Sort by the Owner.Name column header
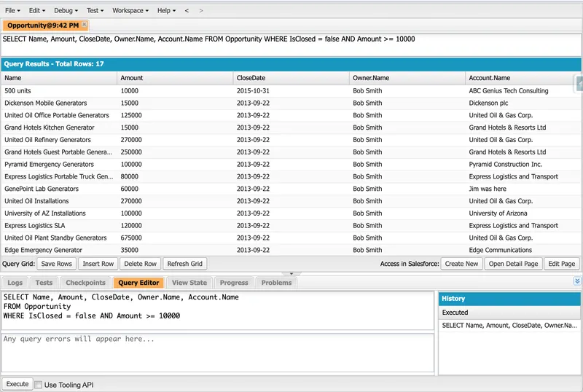 pos(407,78)
